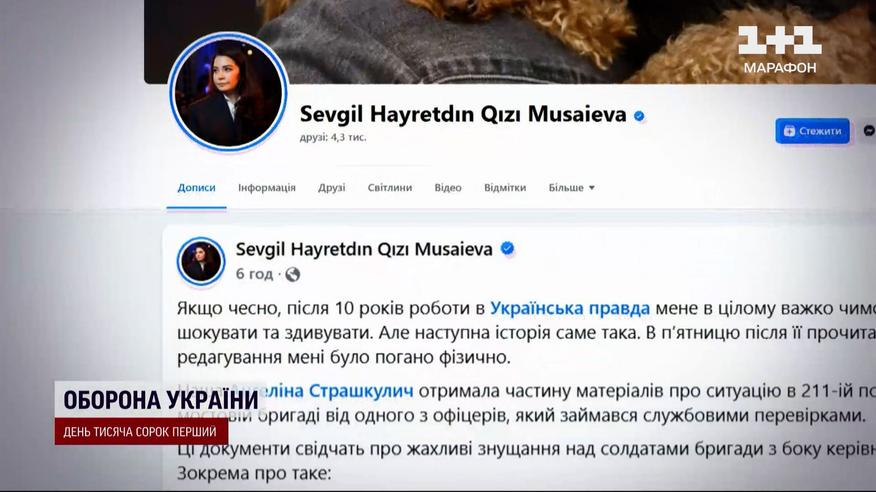The image size is (876, 492).
Task: Click the 1+1 Марафон channel logo
Action: [779, 50]
